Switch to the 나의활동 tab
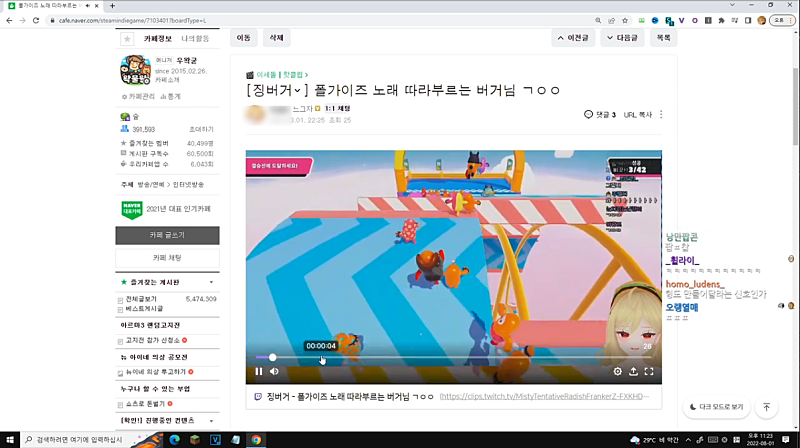800x448 pixels. [195, 39]
